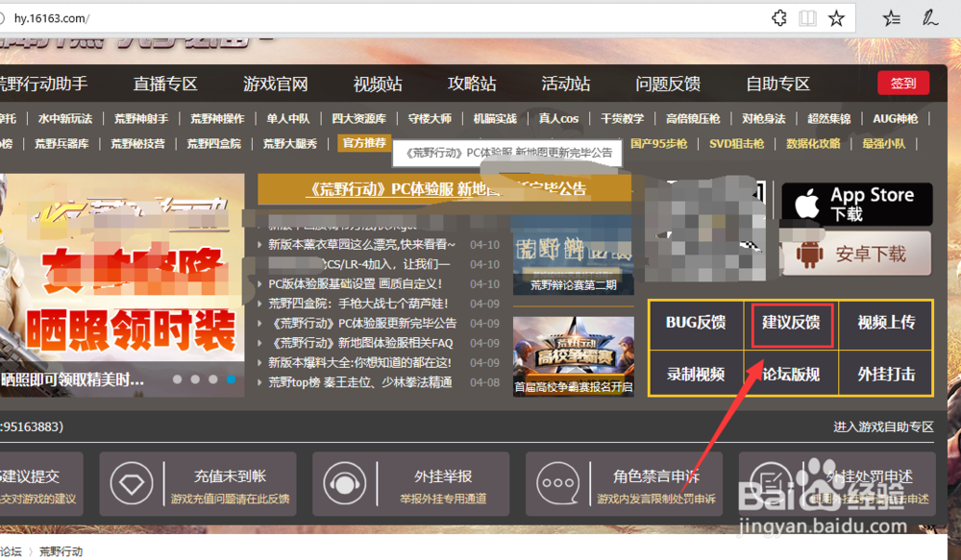
Task: Click the Apple logo on App Store button
Action: pos(807,204)
